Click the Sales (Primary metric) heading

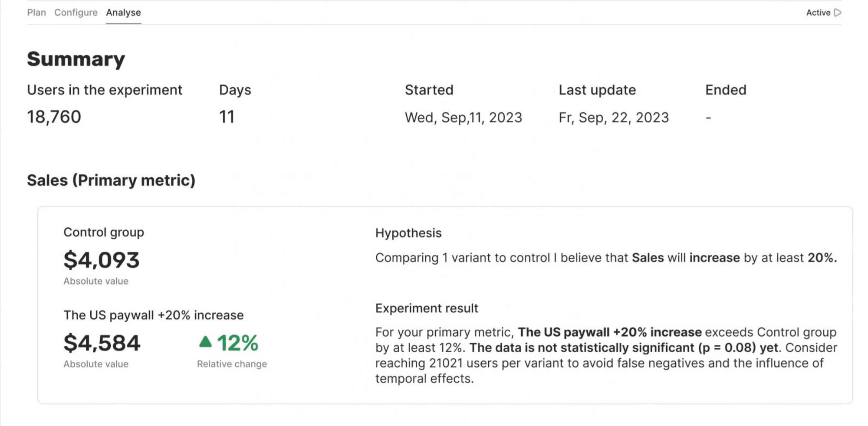[111, 180]
